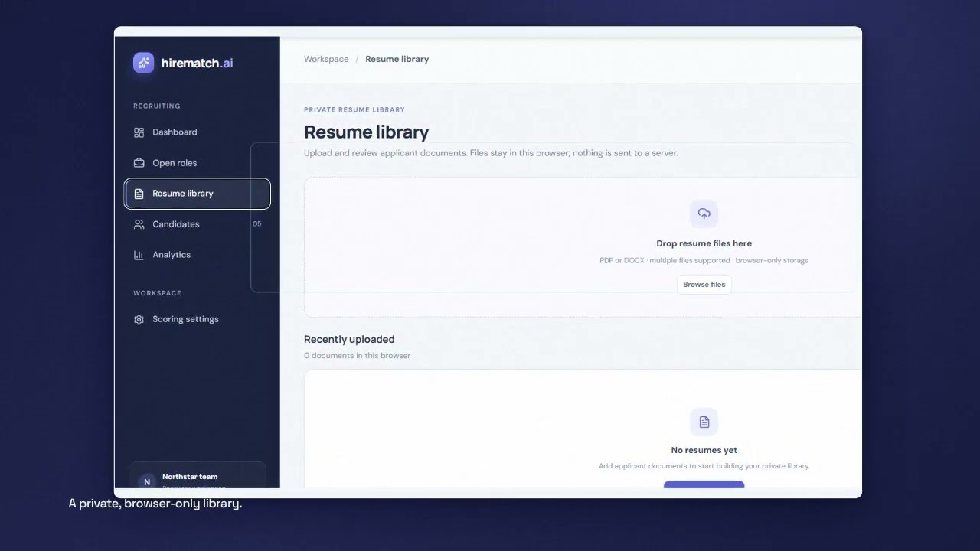980x551 pixels.
Task: Click the hirematch.ai sparkle logo icon
Action: [x=143, y=63]
